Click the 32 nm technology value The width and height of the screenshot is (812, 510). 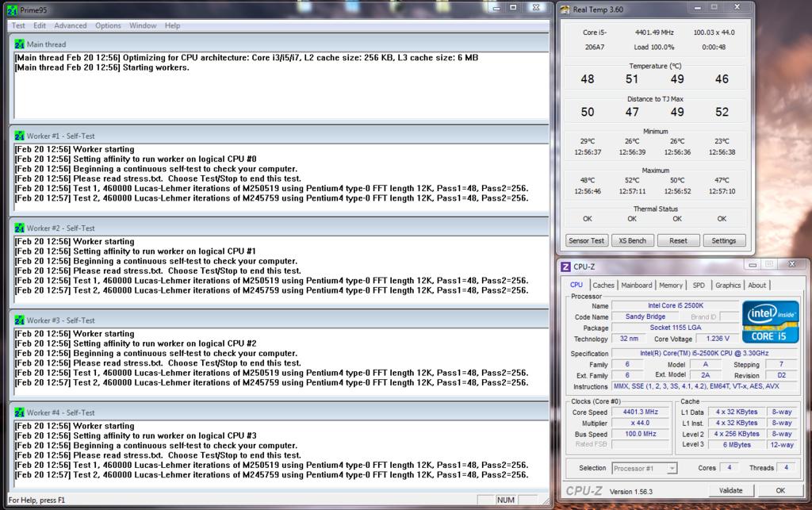(x=629, y=339)
